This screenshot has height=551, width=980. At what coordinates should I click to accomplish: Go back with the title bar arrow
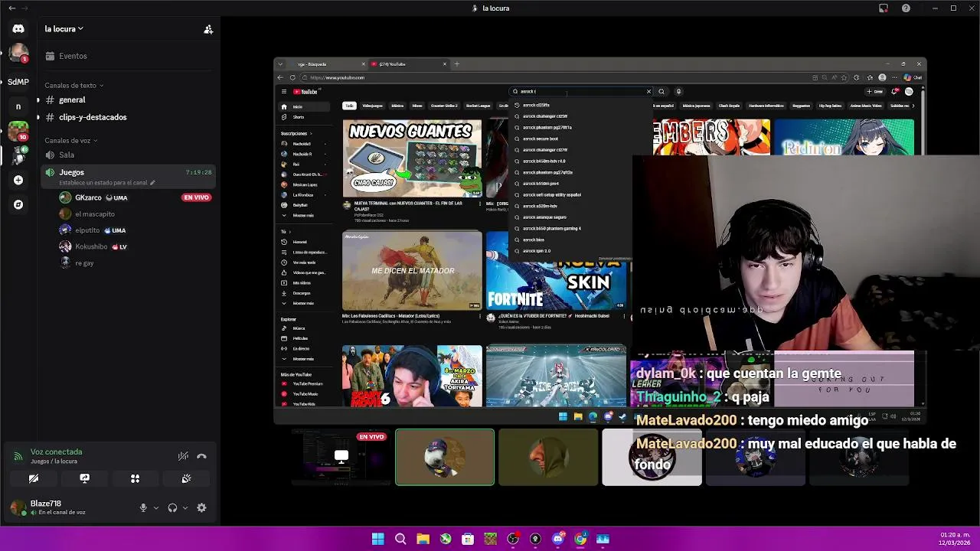(11, 8)
